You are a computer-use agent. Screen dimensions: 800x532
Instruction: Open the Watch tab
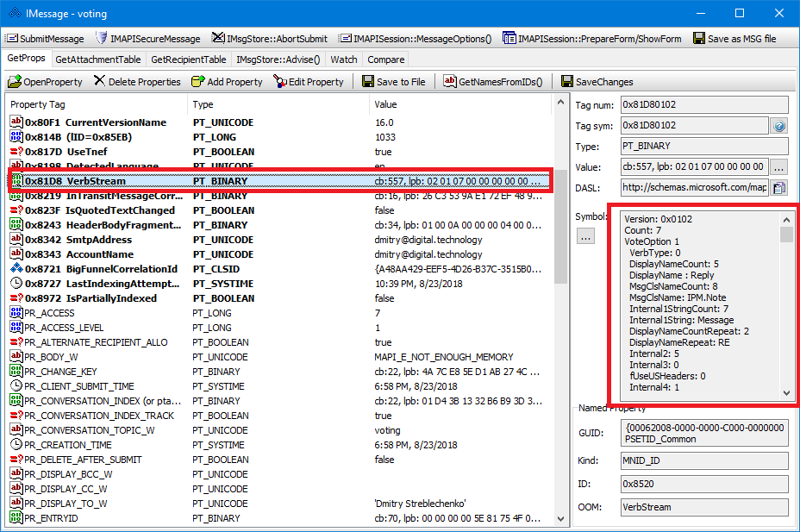click(x=344, y=59)
